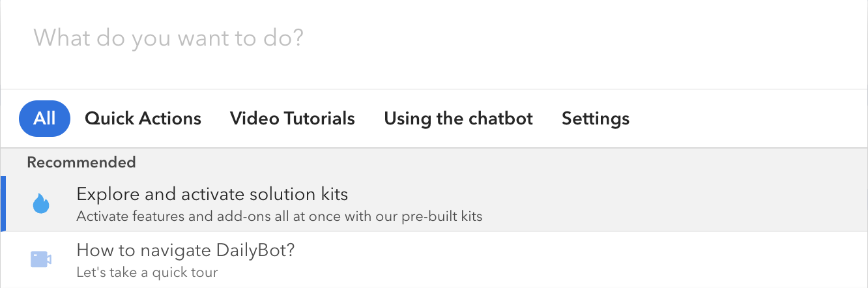Image resolution: width=868 pixels, height=288 pixels.
Task: Click the blue selection bar on highlighted row
Action: click(3, 204)
